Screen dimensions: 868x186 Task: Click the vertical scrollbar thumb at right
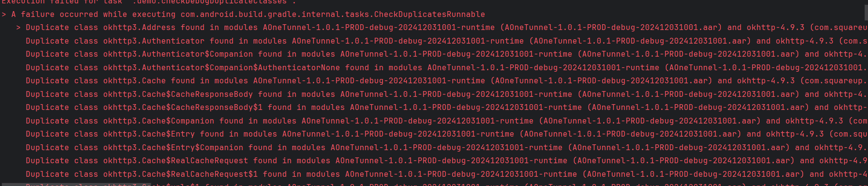865,12
